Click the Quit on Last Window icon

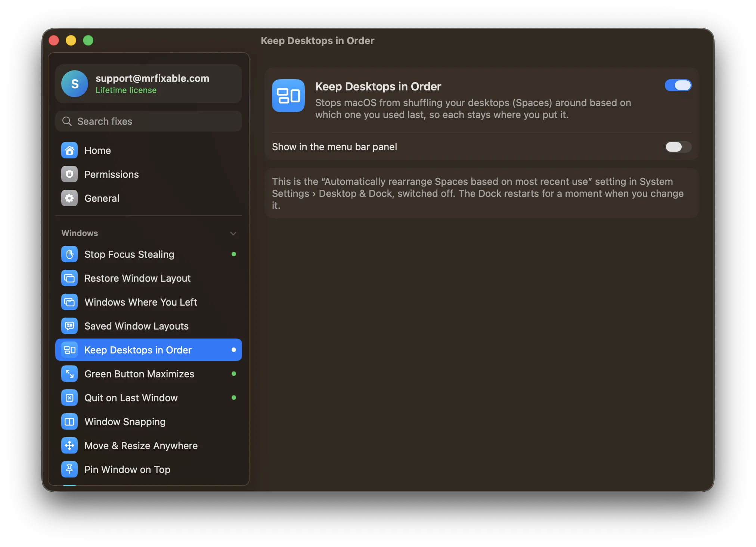[x=69, y=398]
